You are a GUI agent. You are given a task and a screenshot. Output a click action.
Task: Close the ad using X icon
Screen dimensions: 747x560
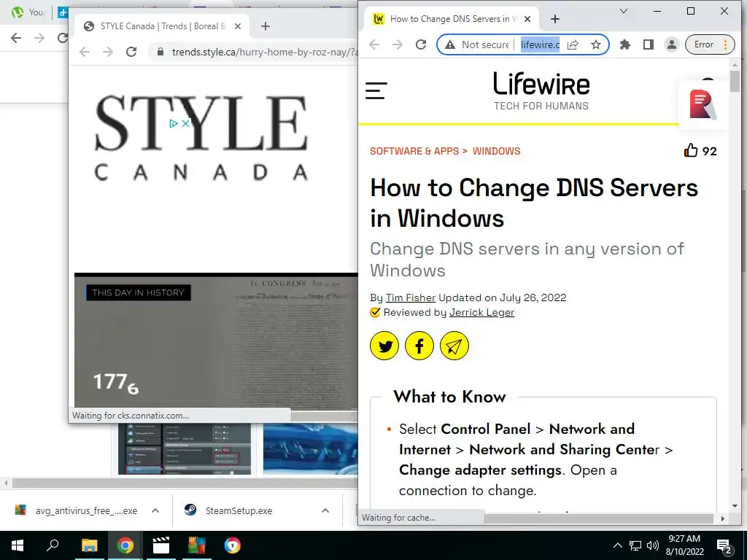[186, 123]
